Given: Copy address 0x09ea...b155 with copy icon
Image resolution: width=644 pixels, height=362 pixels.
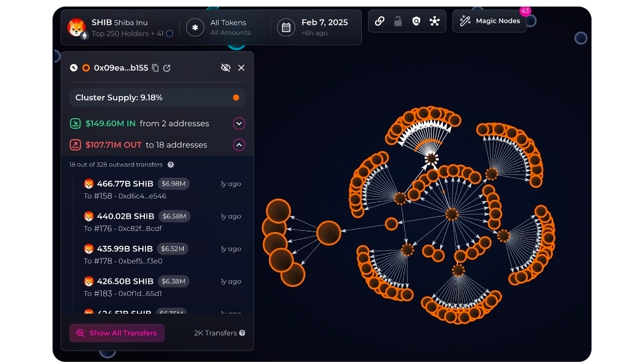Looking at the screenshot, I should tap(155, 68).
